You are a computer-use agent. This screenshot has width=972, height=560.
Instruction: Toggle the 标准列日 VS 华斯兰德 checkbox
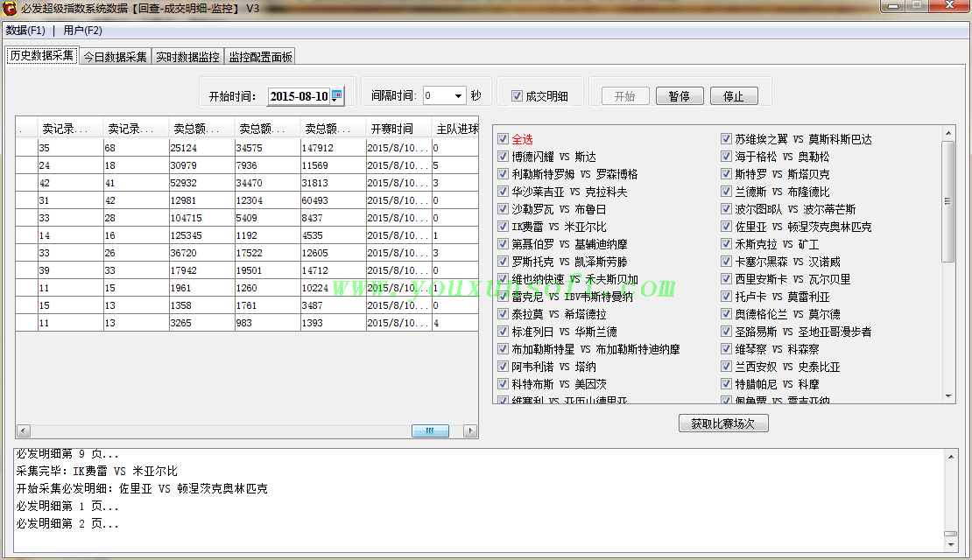(x=503, y=332)
